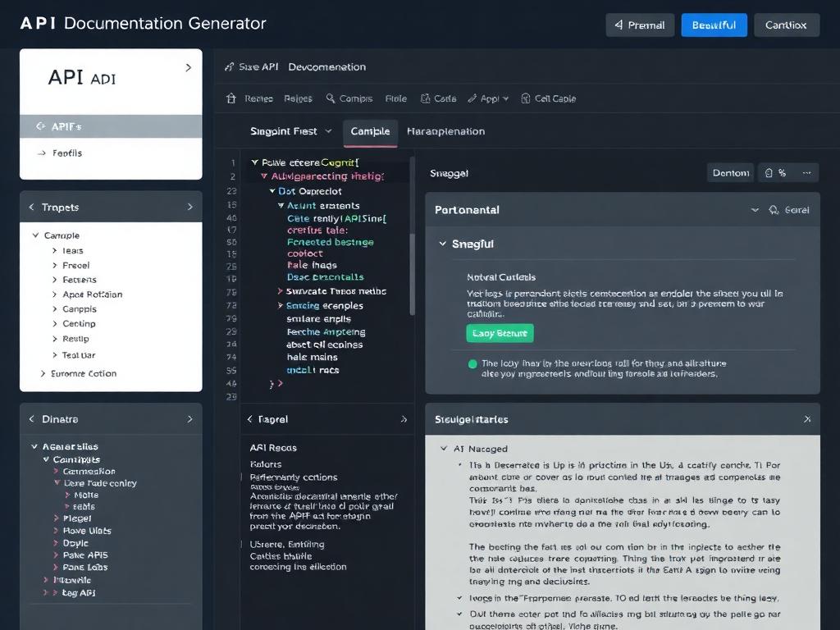This screenshot has height=630, width=840.
Task: Expand the Canppis tree item
Action: pos(55,309)
